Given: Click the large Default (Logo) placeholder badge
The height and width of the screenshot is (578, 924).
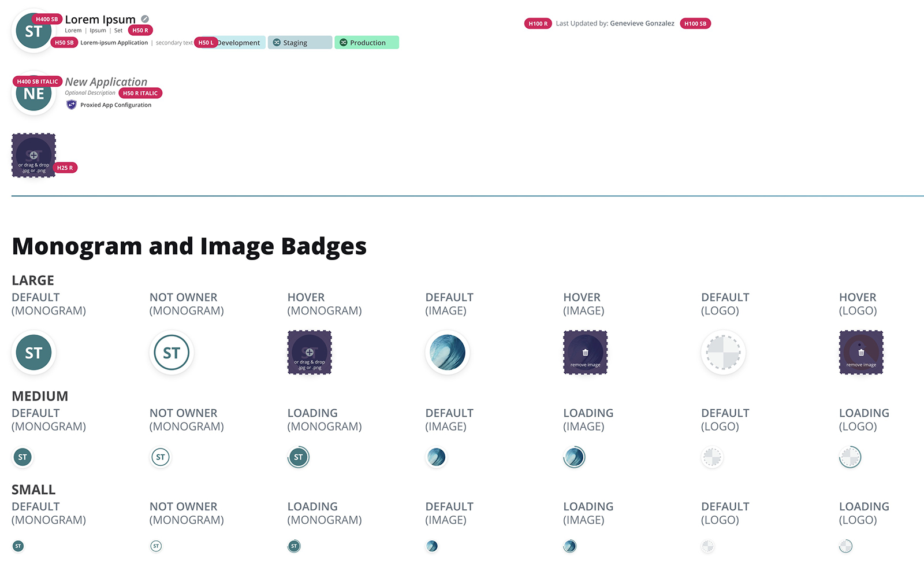Looking at the screenshot, I should 723,353.
